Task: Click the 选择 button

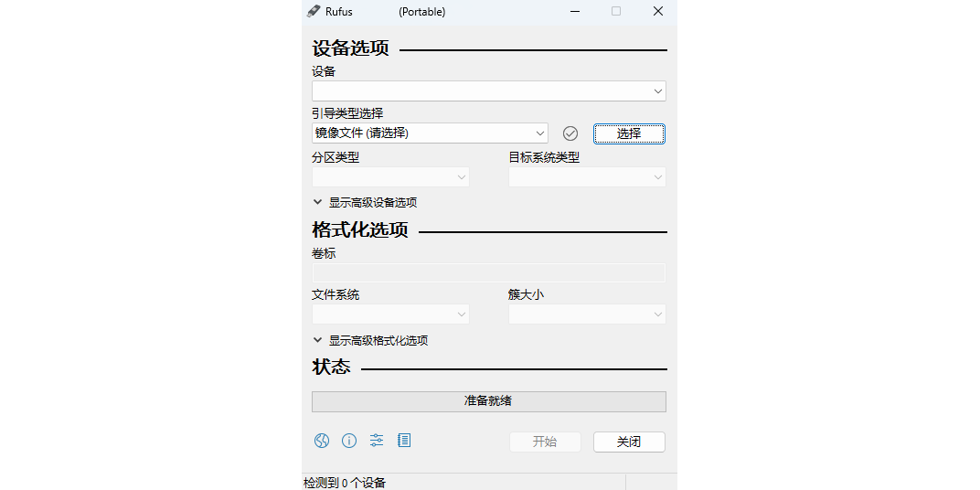Action: click(x=629, y=133)
